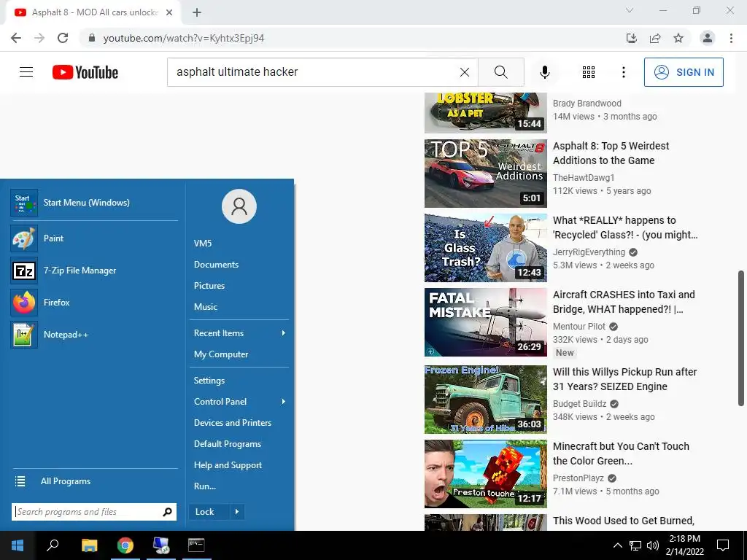Viewport: 747px width, 560px height.
Task: Open Documents from Start menu
Action: (x=216, y=264)
